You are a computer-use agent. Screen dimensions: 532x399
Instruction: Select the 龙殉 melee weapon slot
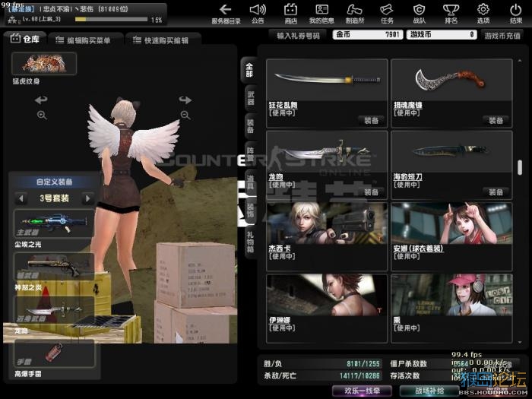(x=54, y=309)
